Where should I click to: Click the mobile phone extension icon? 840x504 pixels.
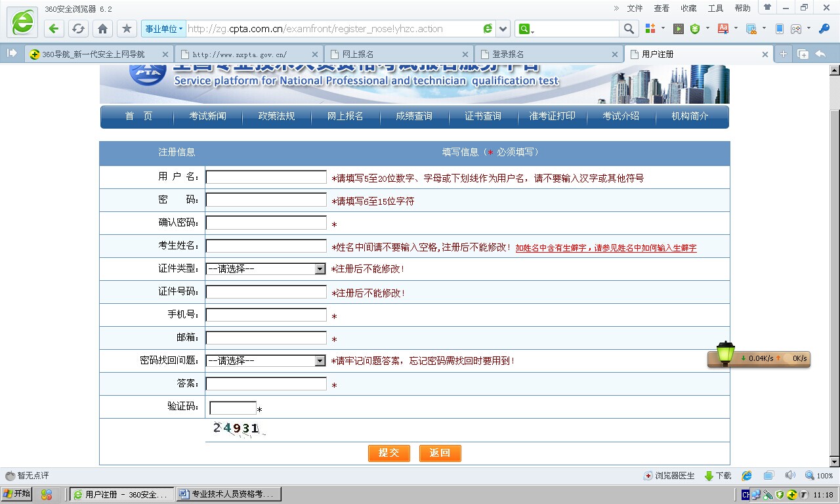(780, 29)
